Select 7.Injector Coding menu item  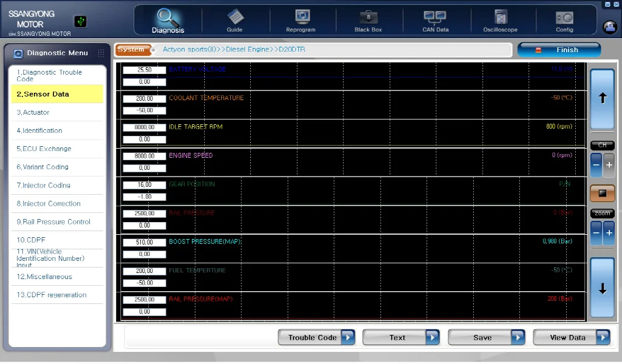(57, 185)
